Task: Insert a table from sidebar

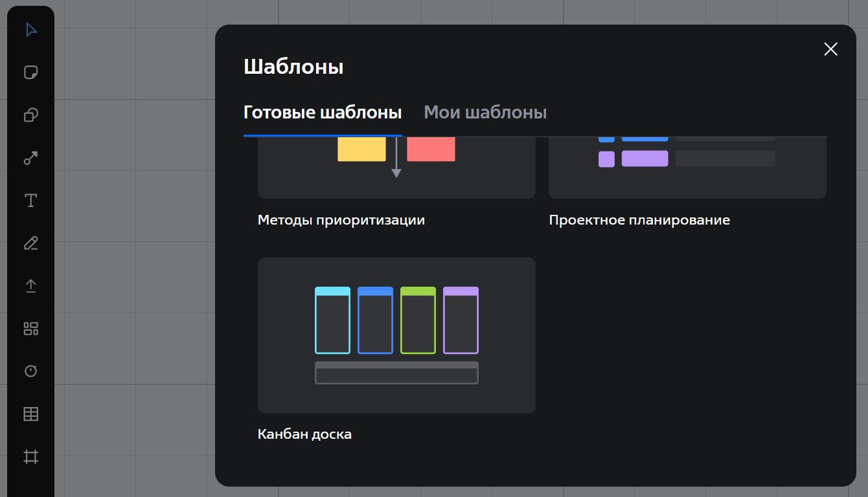Action: pyautogui.click(x=31, y=414)
